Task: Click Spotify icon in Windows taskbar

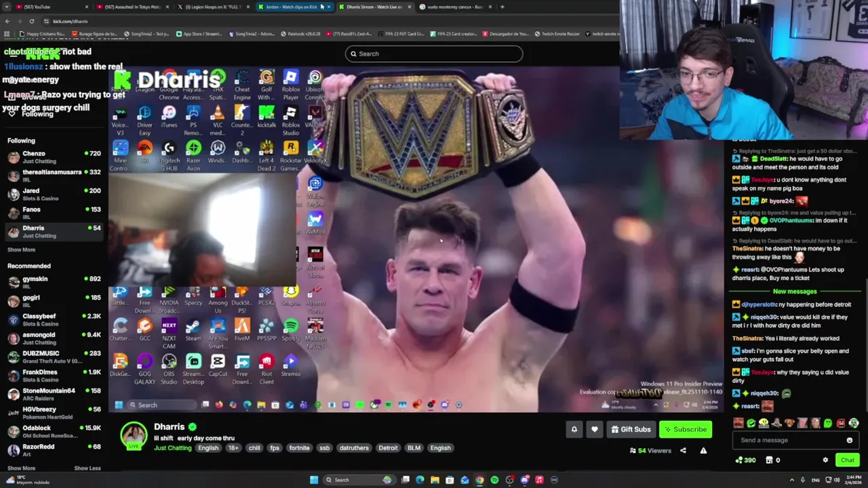Action: click(494, 480)
